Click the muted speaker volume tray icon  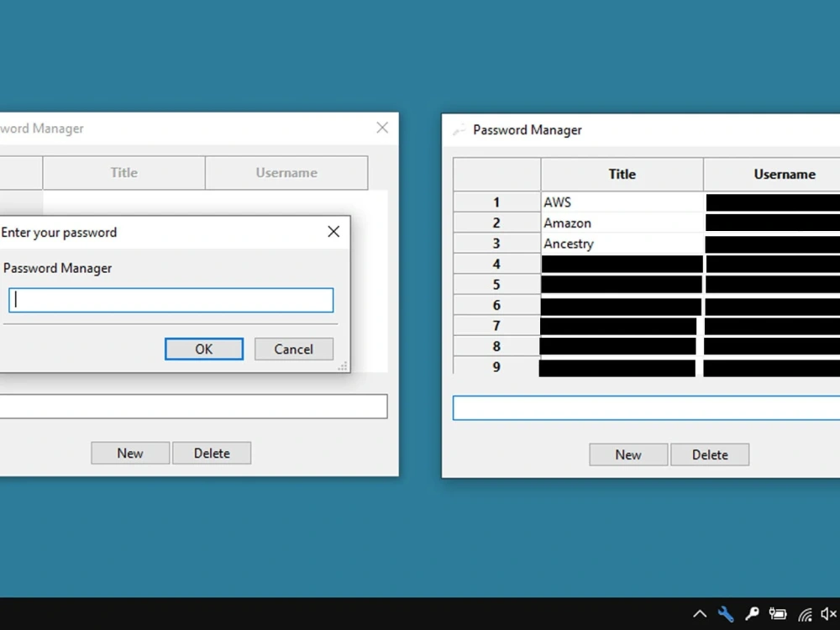pos(828,614)
